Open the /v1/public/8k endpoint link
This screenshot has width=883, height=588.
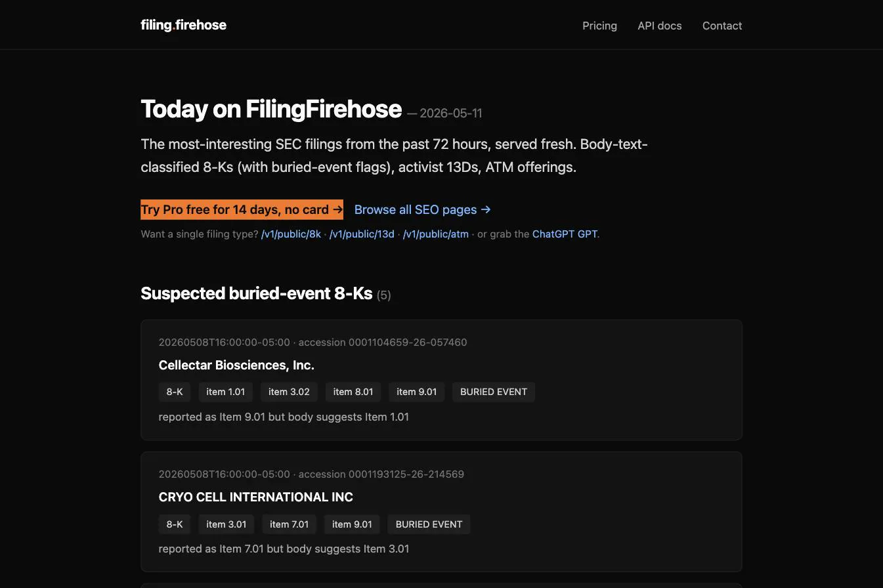coord(291,234)
